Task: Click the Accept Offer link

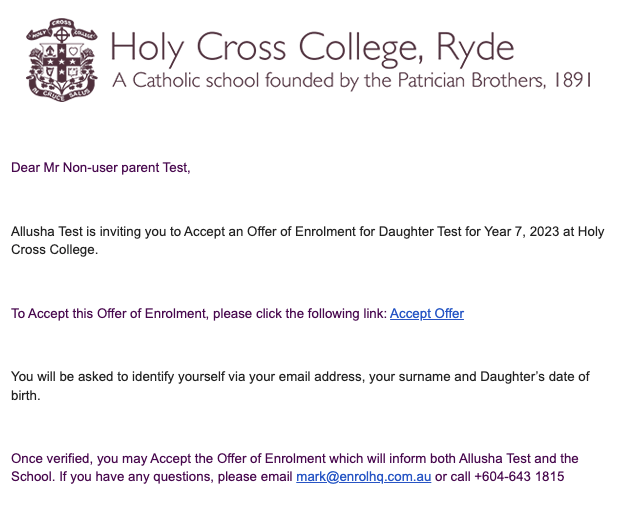Action: point(427,314)
